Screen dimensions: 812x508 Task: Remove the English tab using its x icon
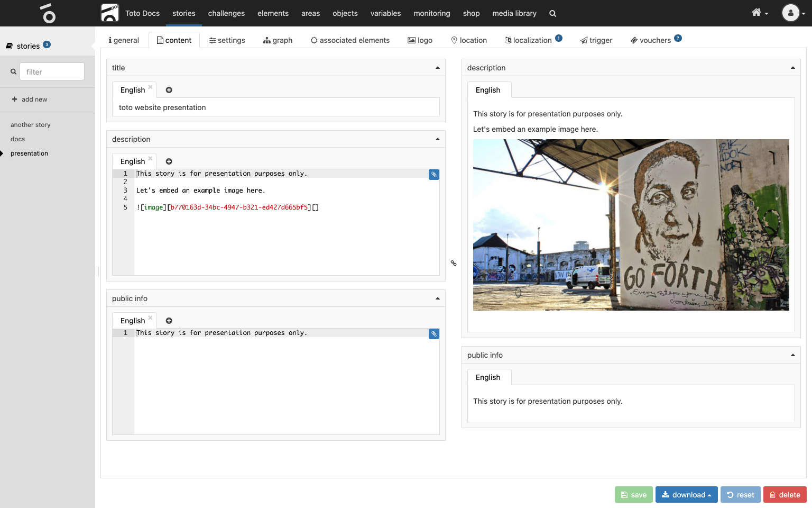pyautogui.click(x=150, y=86)
